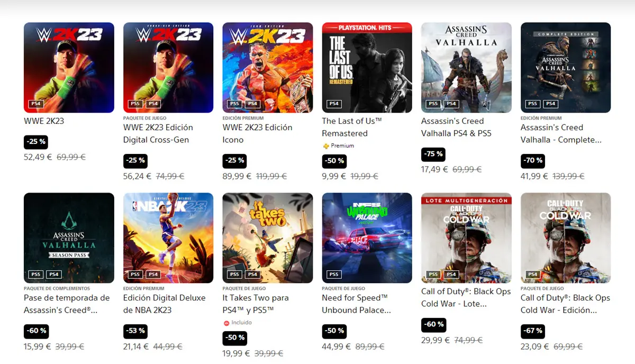Follow the Pase de temporada de Assassin's Creed link
Viewport: 635px width, 364px height.
(67, 304)
